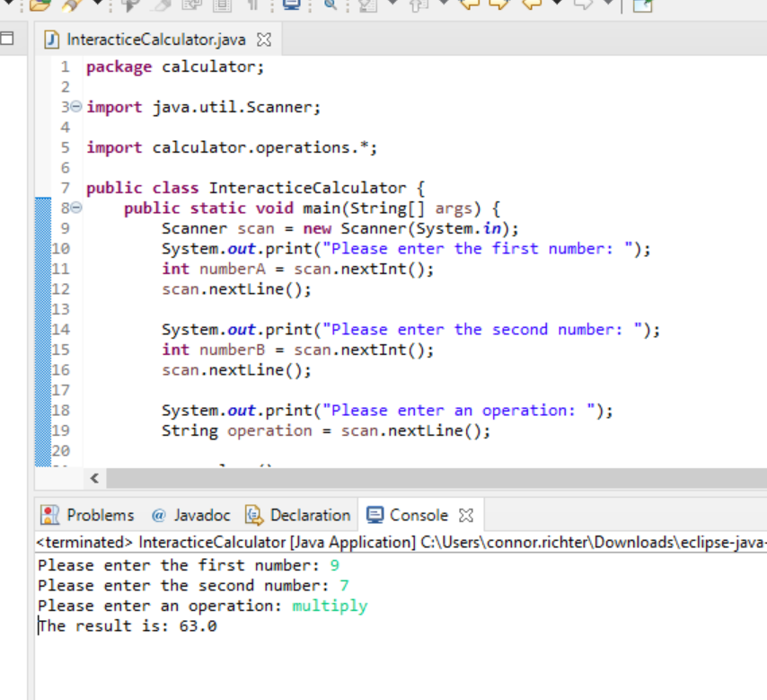This screenshot has width=767, height=700.
Task: Click 'public static void main' line
Action: tap(312, 208)
